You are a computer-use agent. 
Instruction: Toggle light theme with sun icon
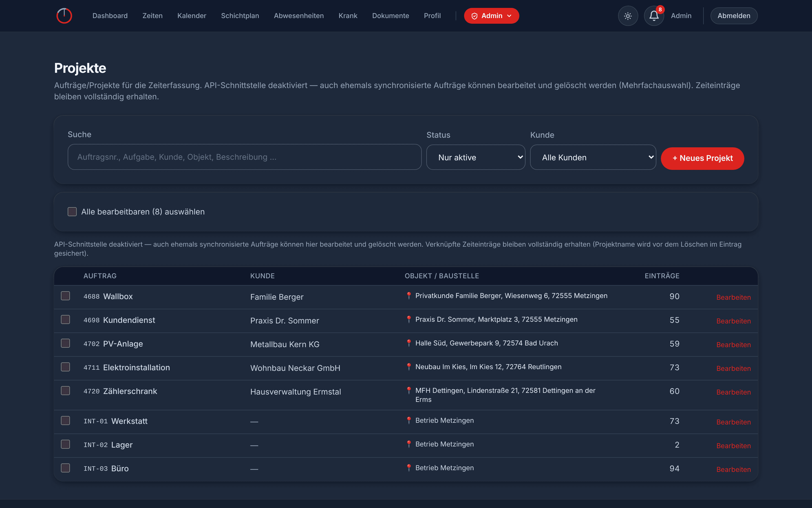pyautogui.click(x=628, y=16)
